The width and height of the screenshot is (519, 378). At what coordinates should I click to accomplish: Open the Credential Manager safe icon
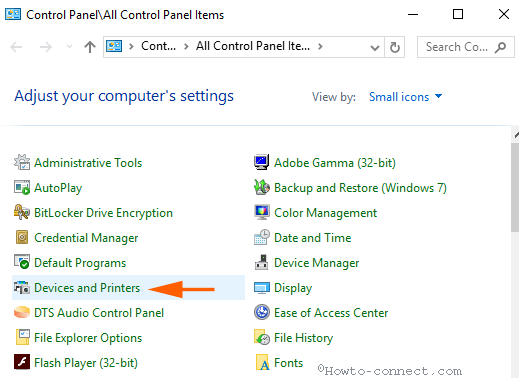[22, 237]
